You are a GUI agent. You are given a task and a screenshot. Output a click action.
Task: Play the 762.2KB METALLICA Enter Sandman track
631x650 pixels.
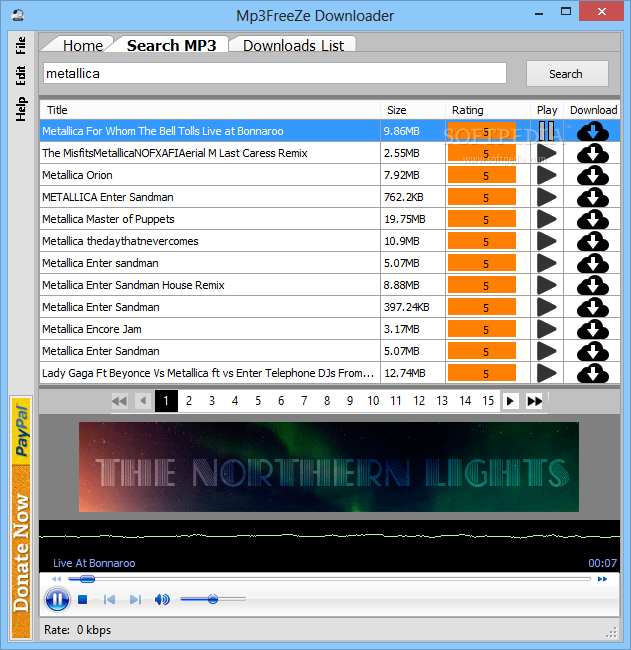point(546,197)
